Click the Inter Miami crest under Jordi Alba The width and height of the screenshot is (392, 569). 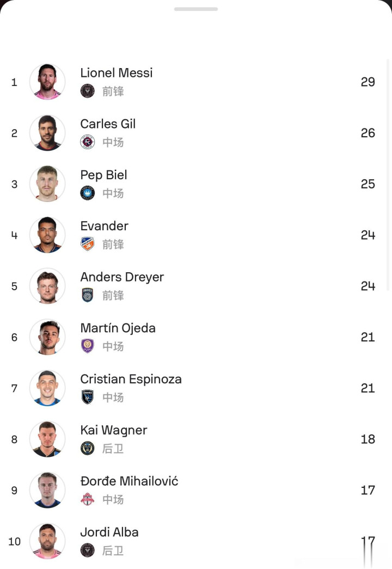(x=87, y=550)
